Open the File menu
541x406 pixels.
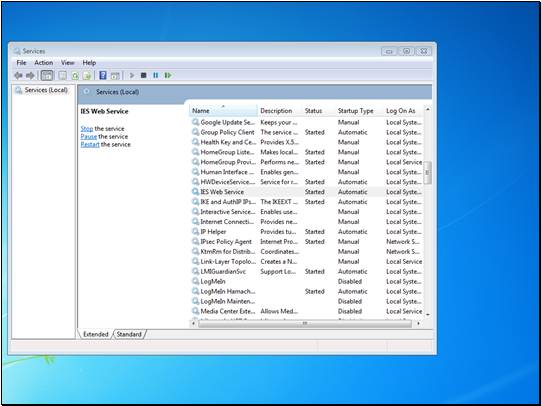pos(21,63)
